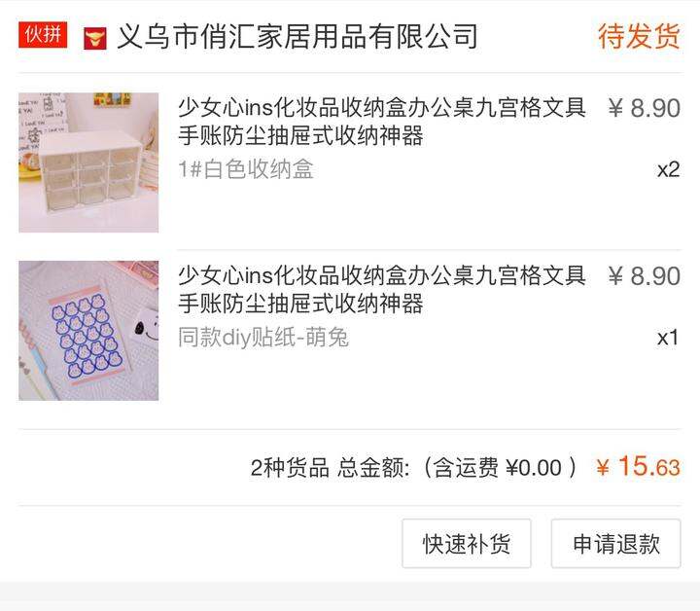Tap the 2种货品 总金额 summary label
This screenshot has width=700, height=611.
pos(330,468)
